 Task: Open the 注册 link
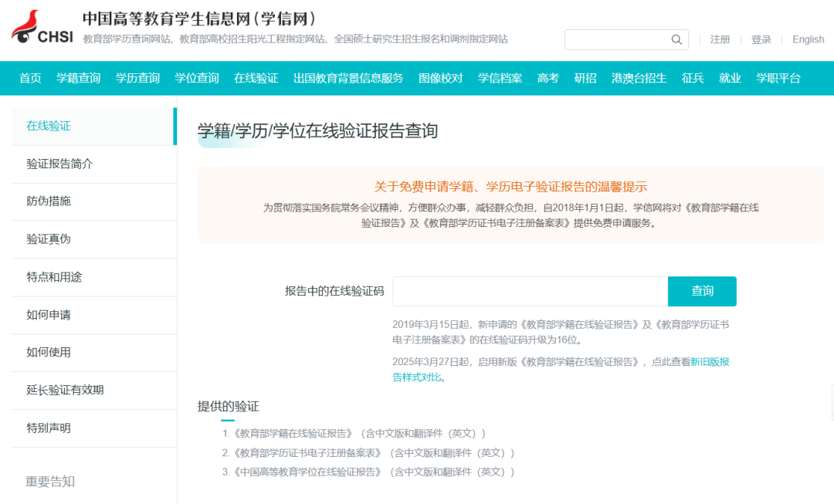click(x=720, y=40)
